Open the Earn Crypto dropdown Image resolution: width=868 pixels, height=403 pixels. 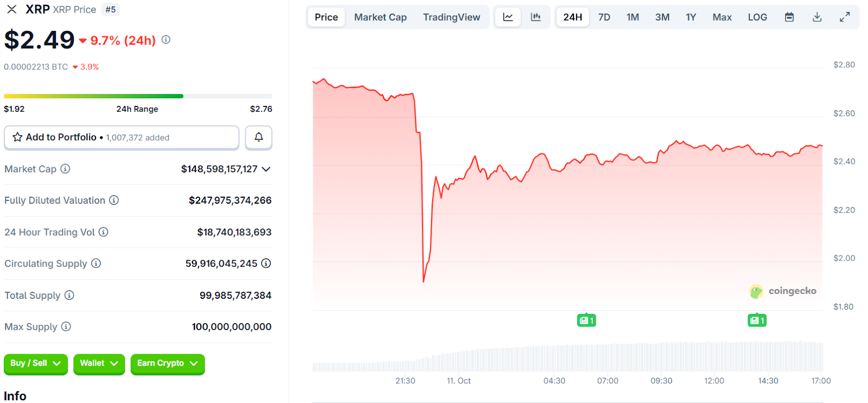[168, 363]
